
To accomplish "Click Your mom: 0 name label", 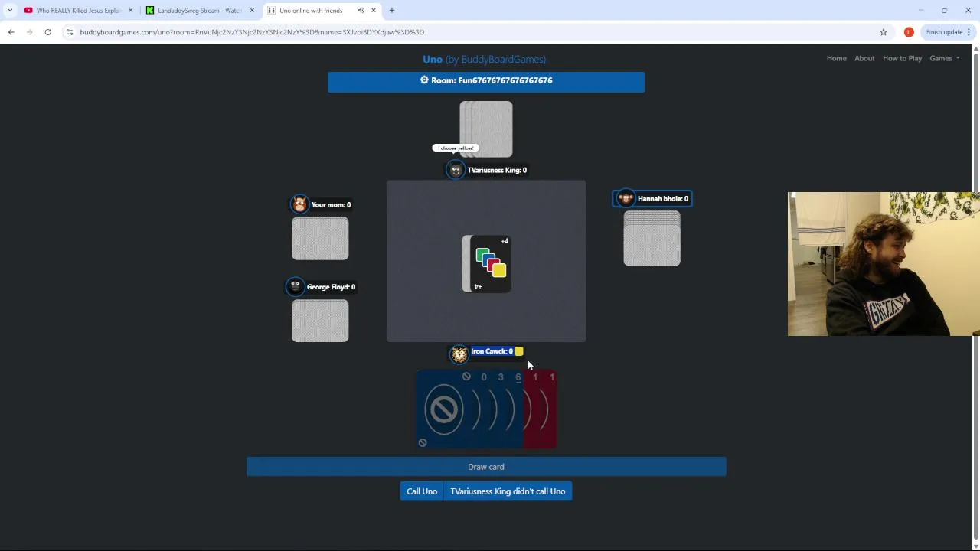I will (331, 205).
